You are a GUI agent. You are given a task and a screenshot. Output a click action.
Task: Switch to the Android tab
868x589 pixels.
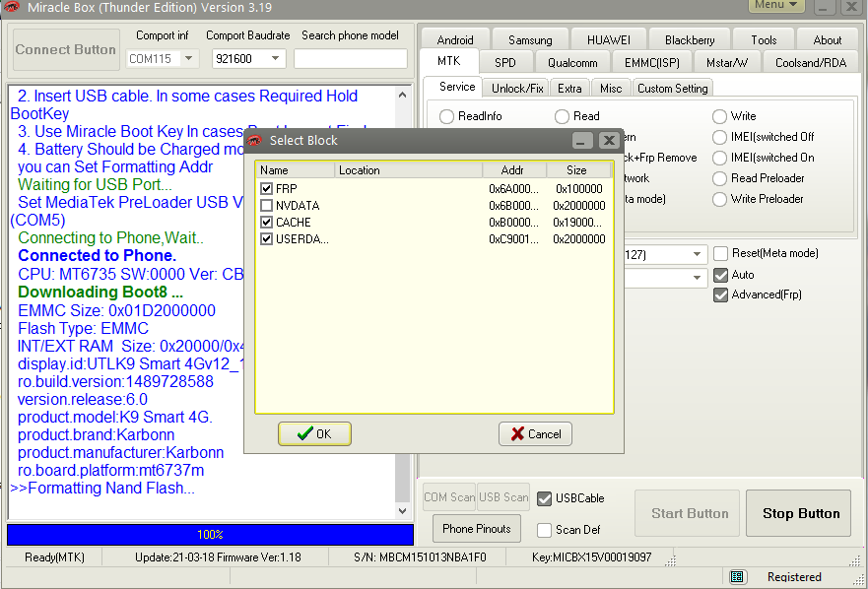[x=455, y=39]
